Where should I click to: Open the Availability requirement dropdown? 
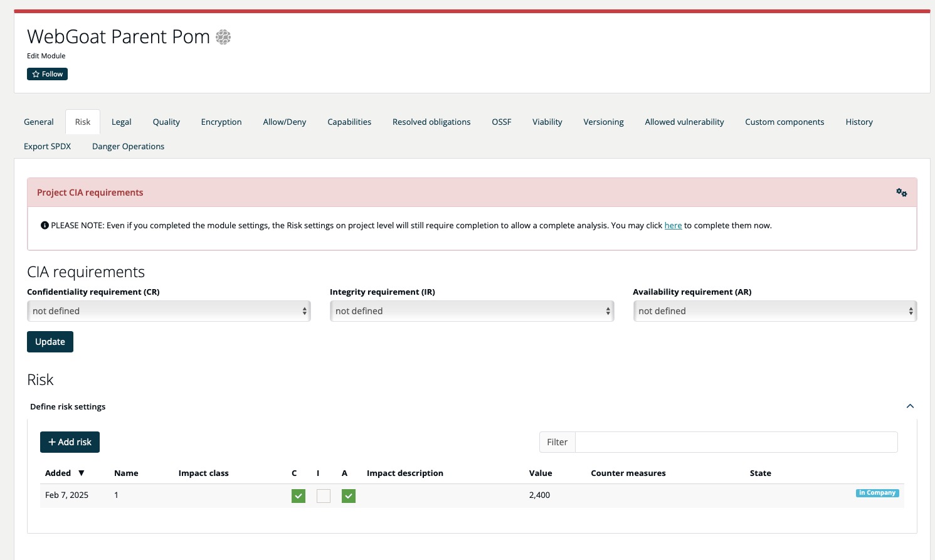[775, 311]
